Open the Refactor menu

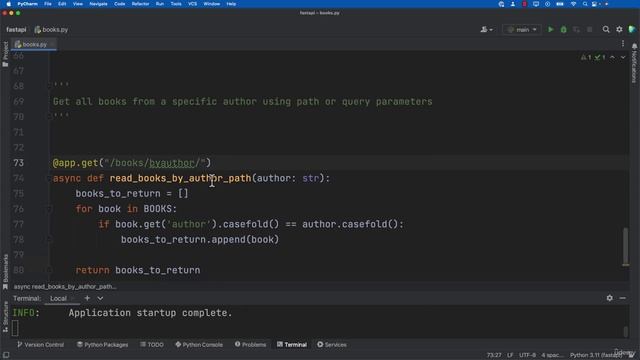click(140, 4)
